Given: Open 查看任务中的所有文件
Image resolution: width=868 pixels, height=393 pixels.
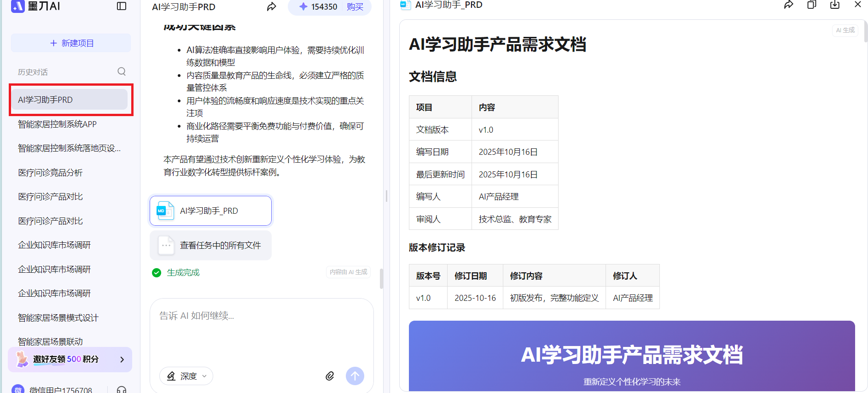Looking at the screenshot, I should [210, 246].
